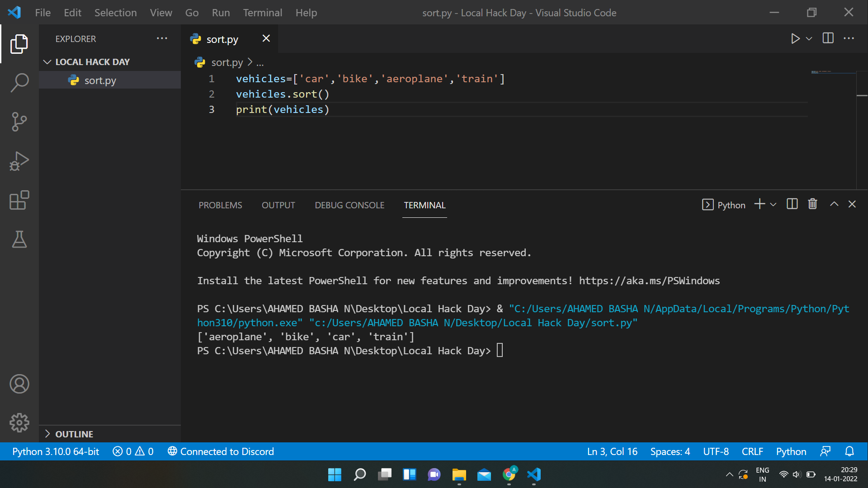Screen dimensions: 868x488
Task: Collapse the LOCAL HACK DAY folder
Action: [47, 62]
